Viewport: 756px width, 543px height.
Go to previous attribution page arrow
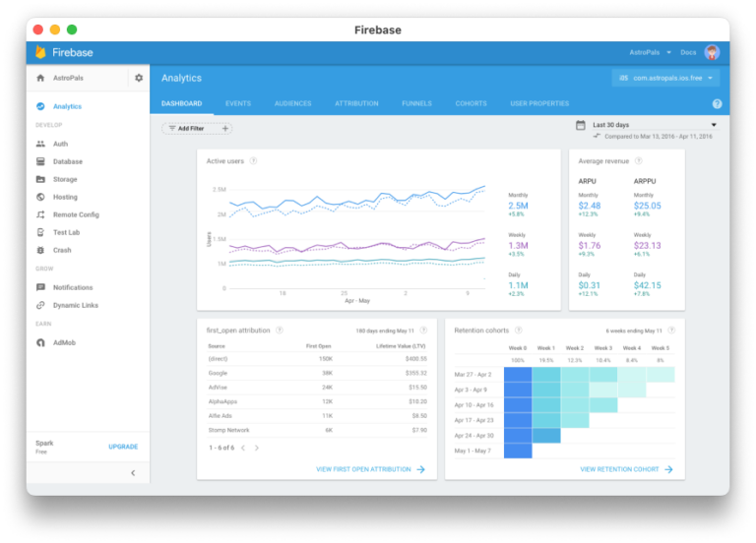click(243, 448)
